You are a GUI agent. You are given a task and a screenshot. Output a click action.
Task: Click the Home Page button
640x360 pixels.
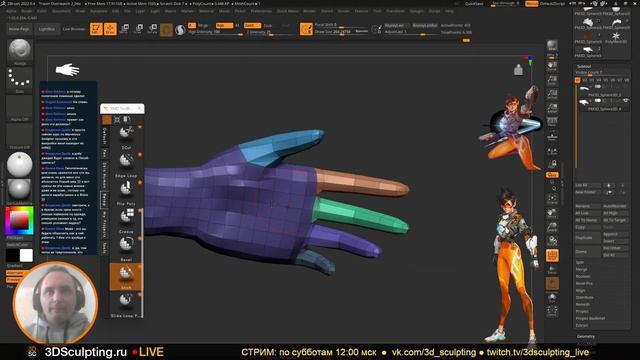[19, 29]
